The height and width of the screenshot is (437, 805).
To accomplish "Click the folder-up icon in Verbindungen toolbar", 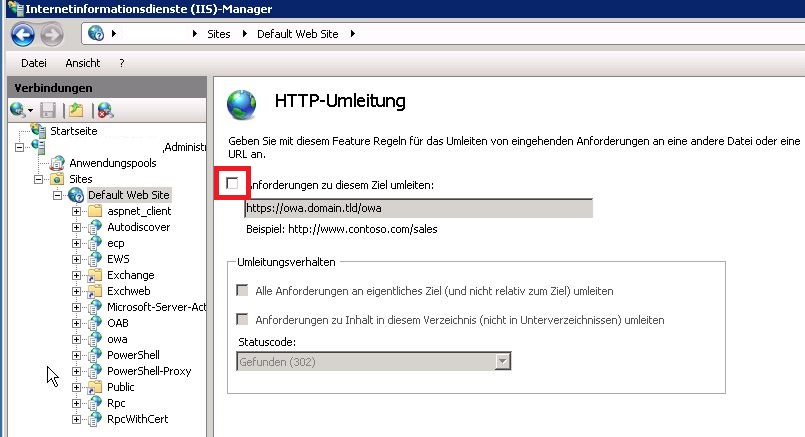I will coord(76,110).
